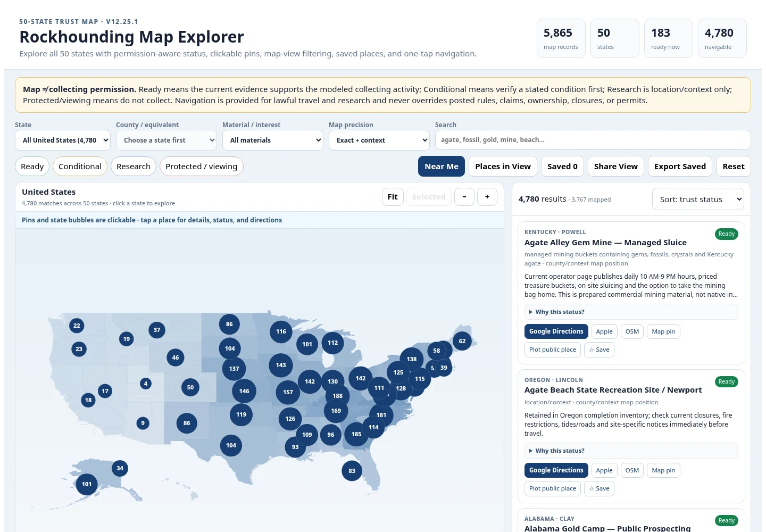Viewport: 766px width, 532px height.
Task: Select the map bubble labeled 9
Action: pyautogui.click(x=143, y=423)
